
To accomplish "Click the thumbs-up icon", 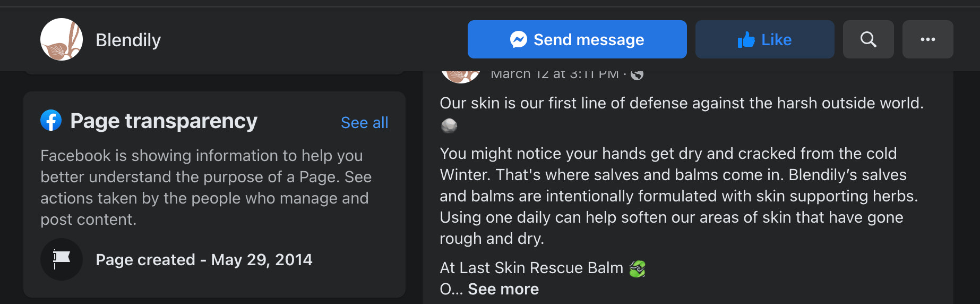I will [746, 40].
